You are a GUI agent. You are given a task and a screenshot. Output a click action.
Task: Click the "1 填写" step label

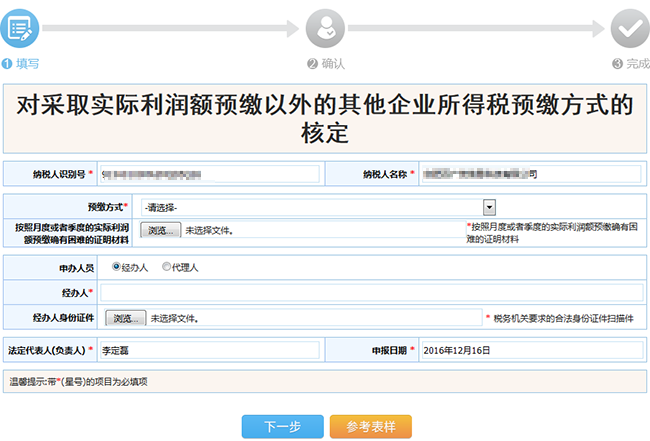coord(21,63)
